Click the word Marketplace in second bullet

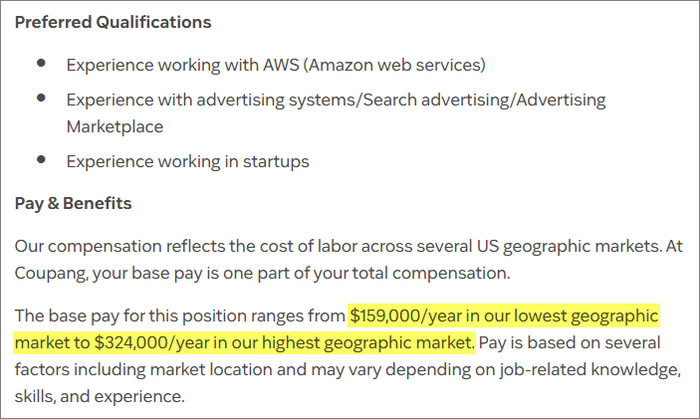click(x=115, y=127)
